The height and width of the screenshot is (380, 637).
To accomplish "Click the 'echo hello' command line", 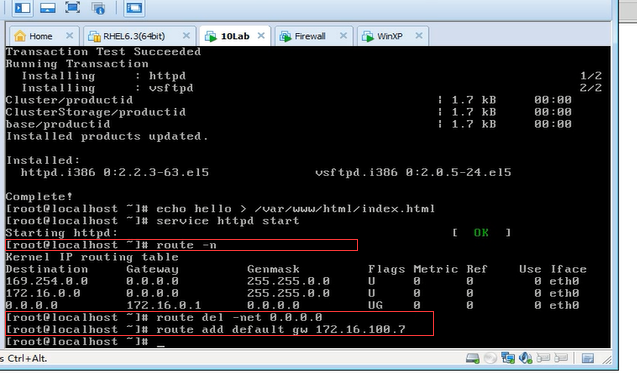I will pos(220,209).
